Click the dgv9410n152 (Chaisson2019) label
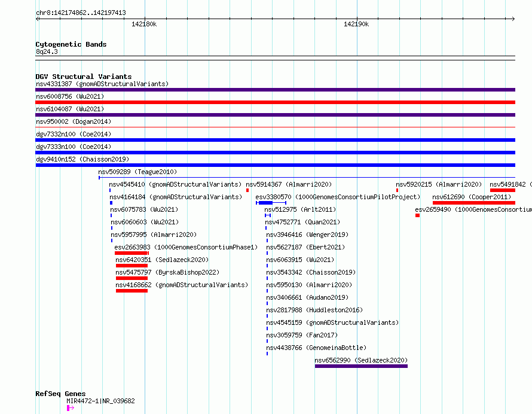The width and height of the screenshot is (532, 414). coord(82,159)
